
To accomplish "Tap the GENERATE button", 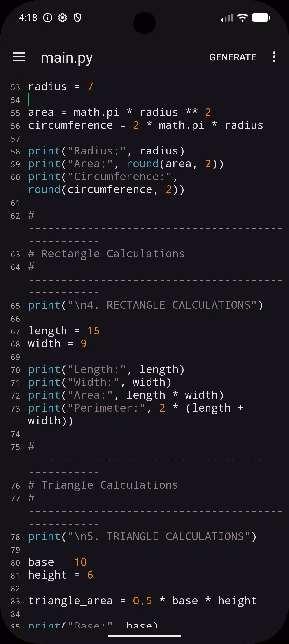I will (233, 57).
